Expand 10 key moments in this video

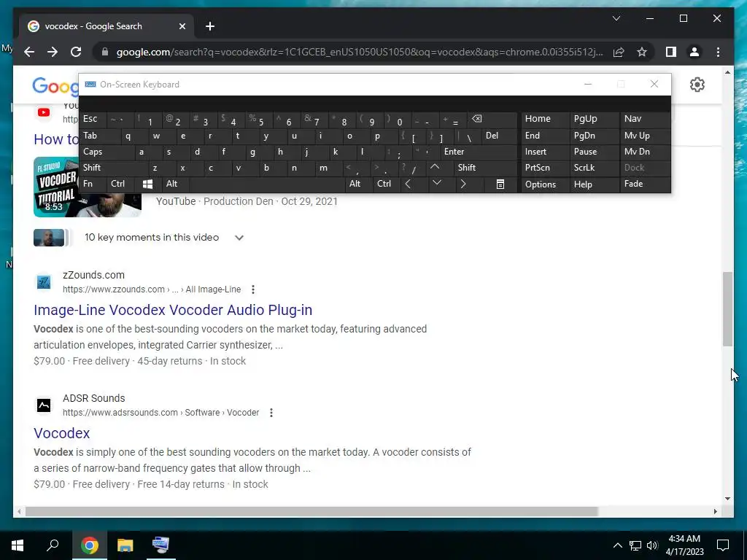pyautogui.click(x=239, y=238)
